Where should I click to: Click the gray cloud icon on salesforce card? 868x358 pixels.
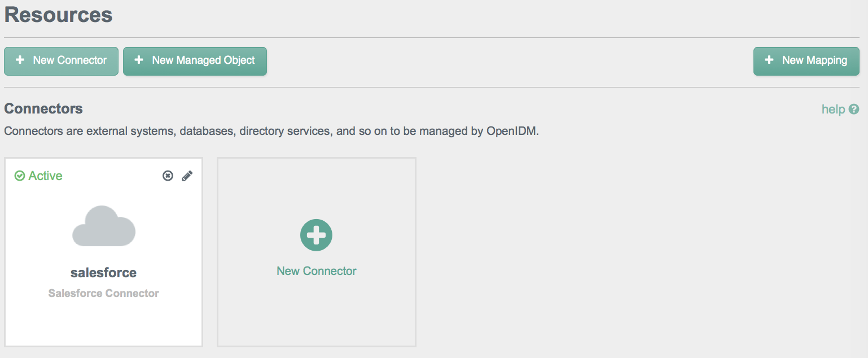point(104,226)
